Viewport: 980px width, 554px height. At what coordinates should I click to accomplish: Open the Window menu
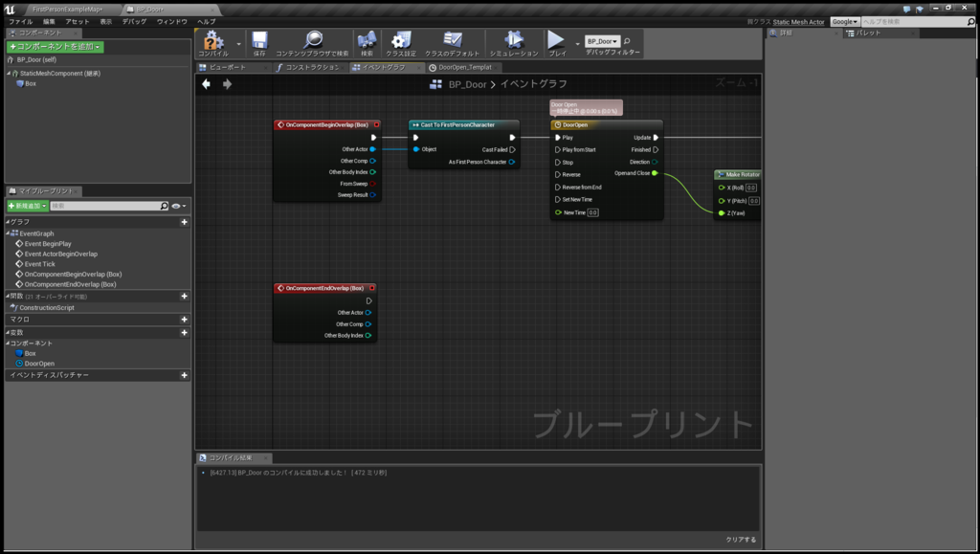pos(172,21)
